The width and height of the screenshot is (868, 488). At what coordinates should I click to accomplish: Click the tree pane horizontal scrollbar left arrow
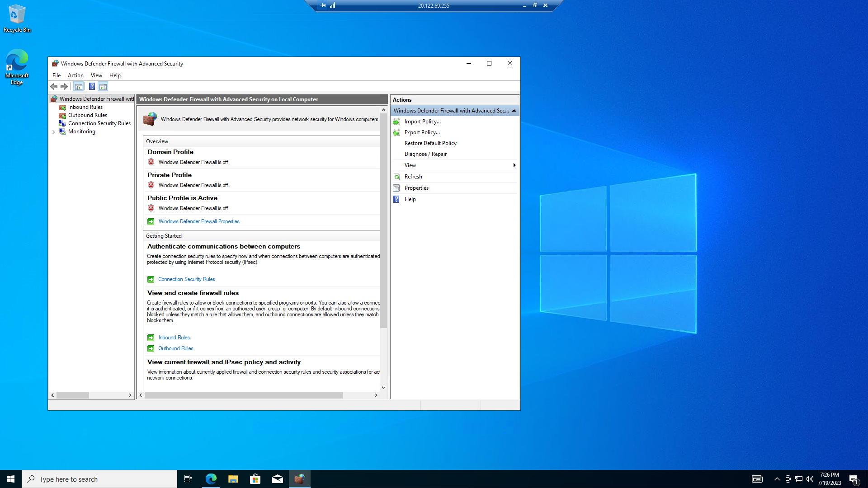(52, 395)
